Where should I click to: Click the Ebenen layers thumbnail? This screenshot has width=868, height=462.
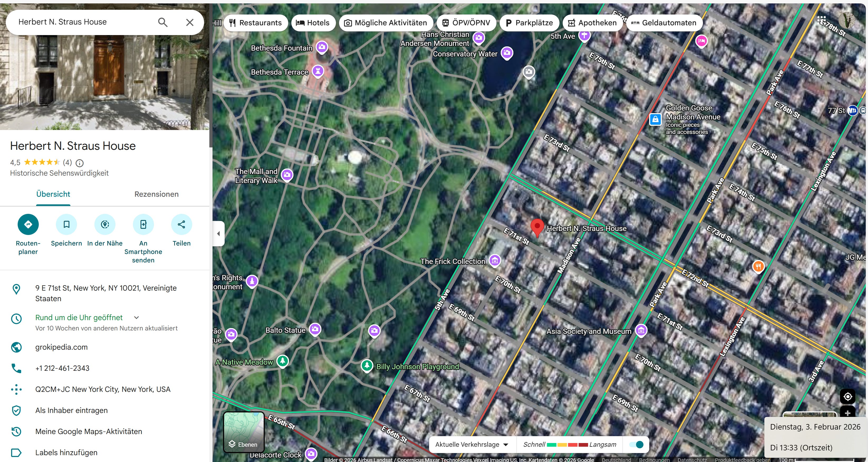[244, 432]
